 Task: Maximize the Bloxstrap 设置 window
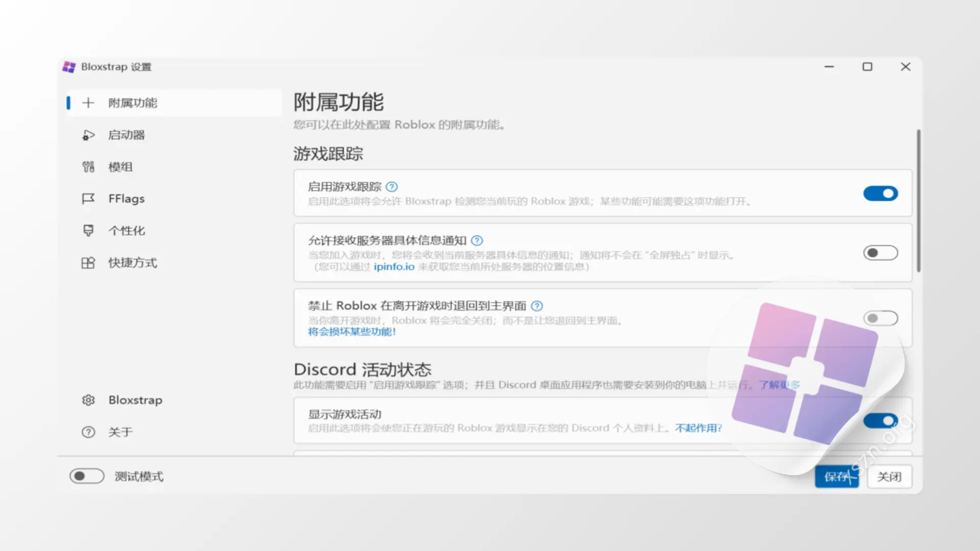(867, 67)
